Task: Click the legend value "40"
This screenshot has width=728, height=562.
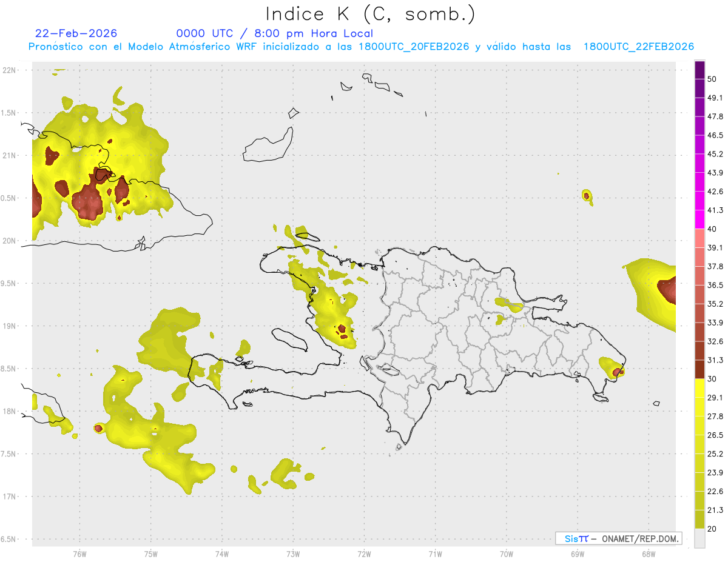Action: click(x=712, y=229)
